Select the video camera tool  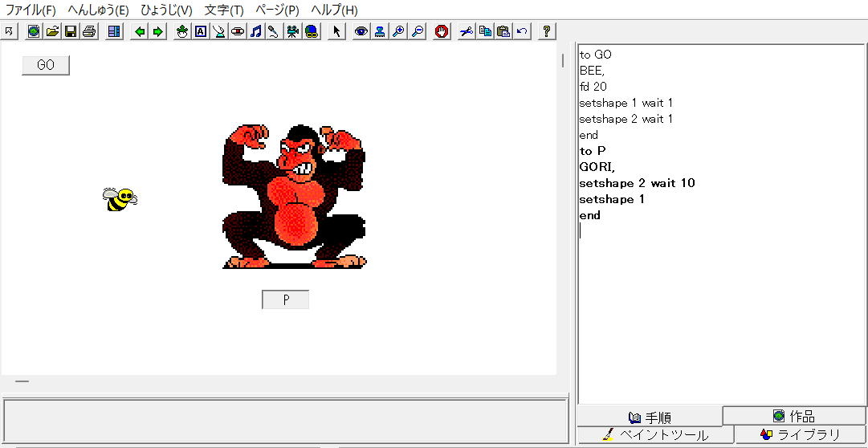click(x=293, y=31)
